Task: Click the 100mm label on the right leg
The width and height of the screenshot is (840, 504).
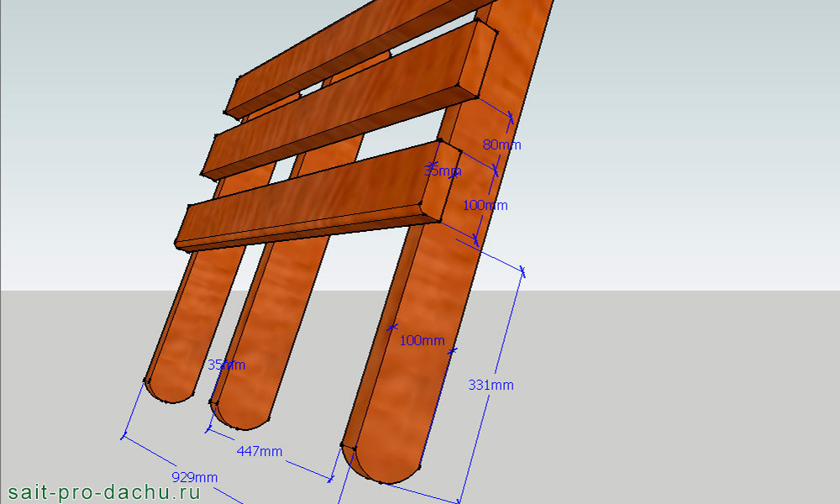Action: tap(422, 340)
